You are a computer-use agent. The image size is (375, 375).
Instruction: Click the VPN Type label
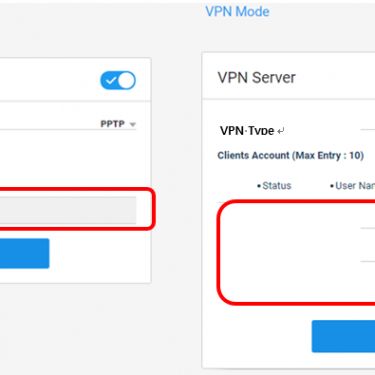coord(247,131)
